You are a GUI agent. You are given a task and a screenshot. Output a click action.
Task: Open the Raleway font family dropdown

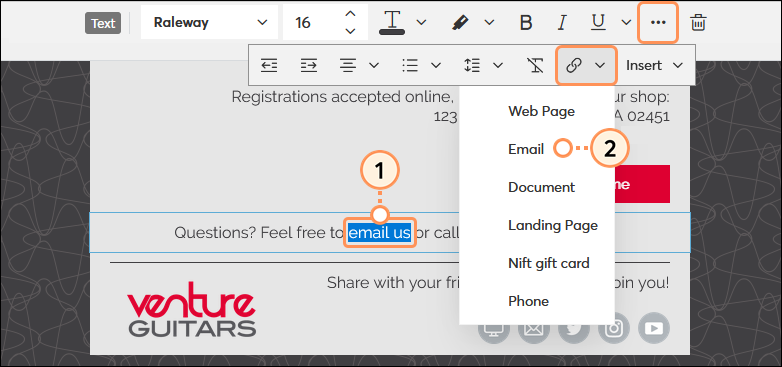(x=209, y=22)
